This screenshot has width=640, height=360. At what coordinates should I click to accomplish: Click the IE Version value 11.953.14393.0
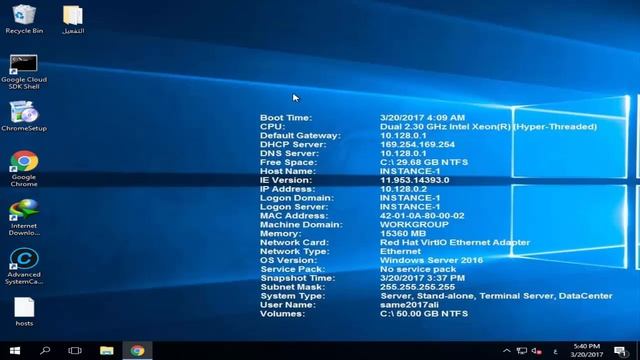point(415,180)
